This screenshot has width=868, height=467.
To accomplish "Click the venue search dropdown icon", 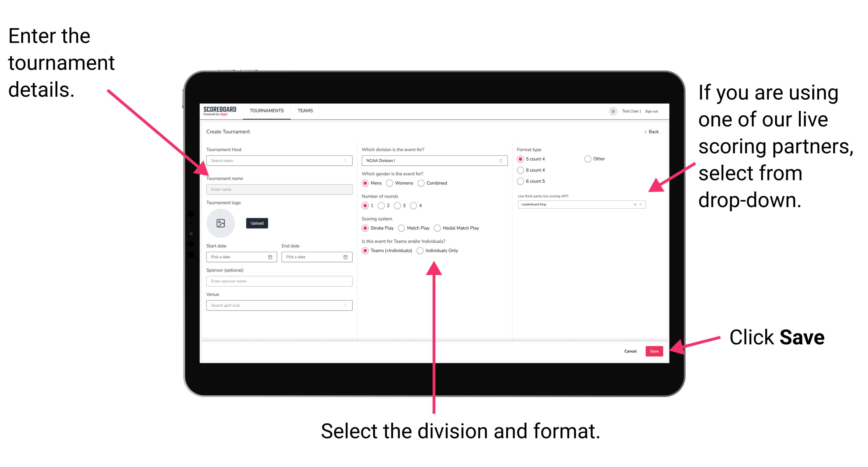I will 345,305.
